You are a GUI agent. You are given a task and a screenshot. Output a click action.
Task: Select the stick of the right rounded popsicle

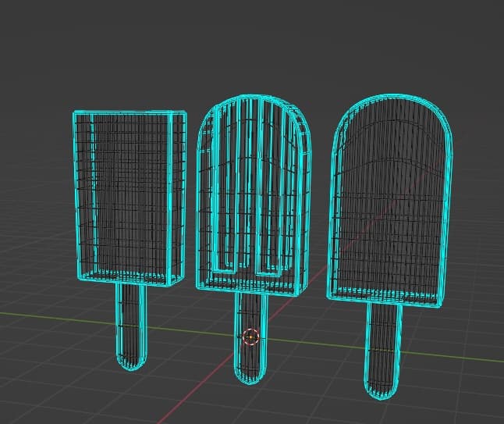pyautogui.click(x=384, y=351)
